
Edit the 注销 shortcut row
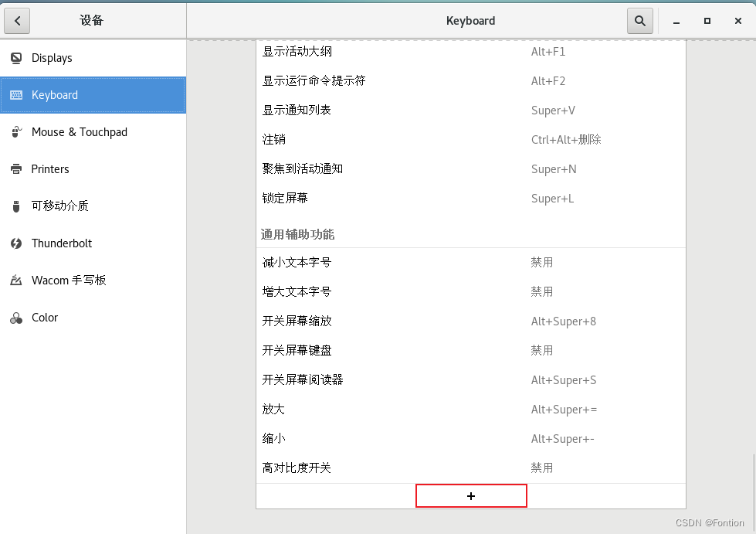coord(470,139)
